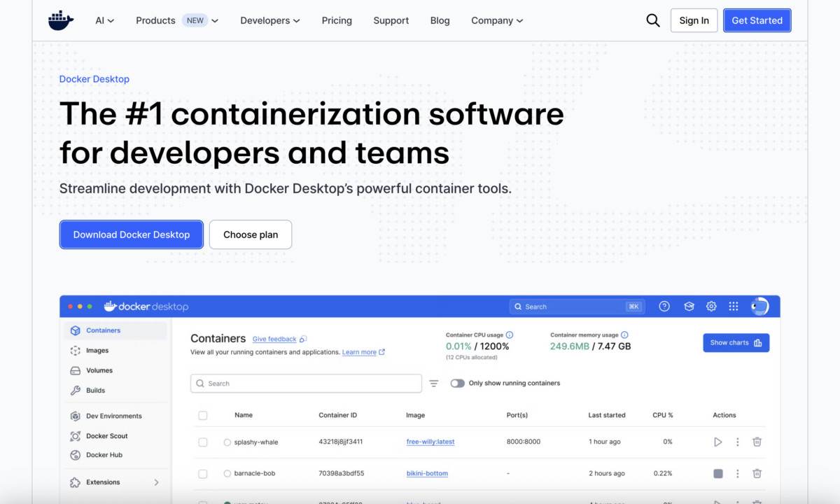The height and width of the screenshot is (504, 840).
Task: Click the barnacle-bob container name
Action: pos(254,474)
